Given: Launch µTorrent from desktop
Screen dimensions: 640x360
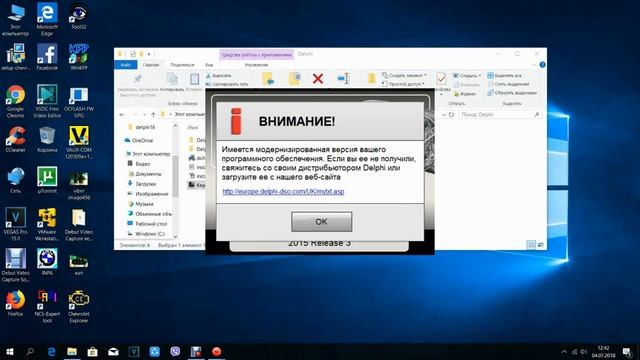Looking at the screenshot, I should 47,180.
